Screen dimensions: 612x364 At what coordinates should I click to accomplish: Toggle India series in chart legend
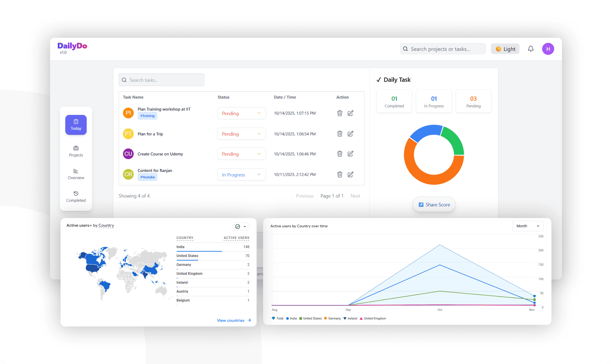pyautogui.click(x=291, y=318)
